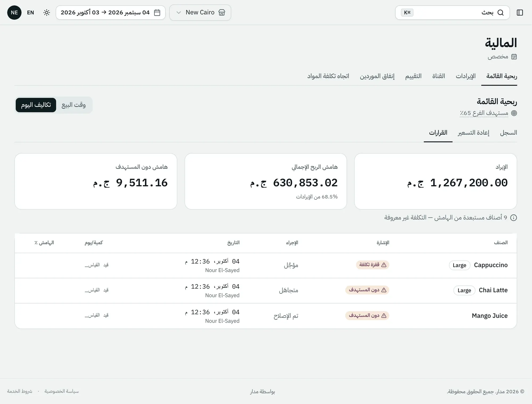Screen dimensions: 532x404
Task: Sort by the الهامش ٪ column header
Action: pos(44,243)
